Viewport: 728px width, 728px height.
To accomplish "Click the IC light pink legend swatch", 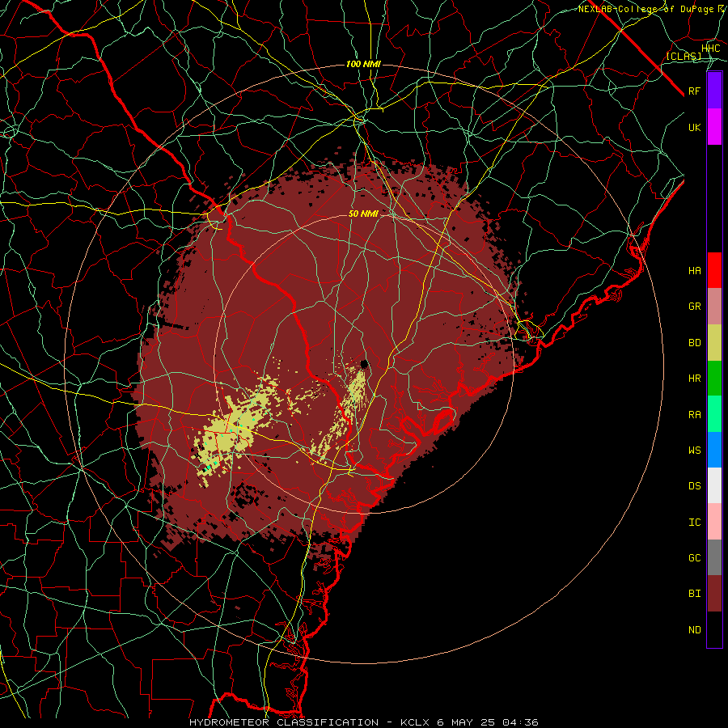I will (x=714, y=522).
